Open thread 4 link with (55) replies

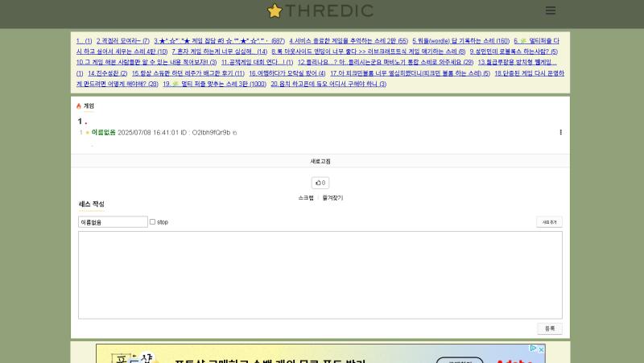tap(349, 41)
